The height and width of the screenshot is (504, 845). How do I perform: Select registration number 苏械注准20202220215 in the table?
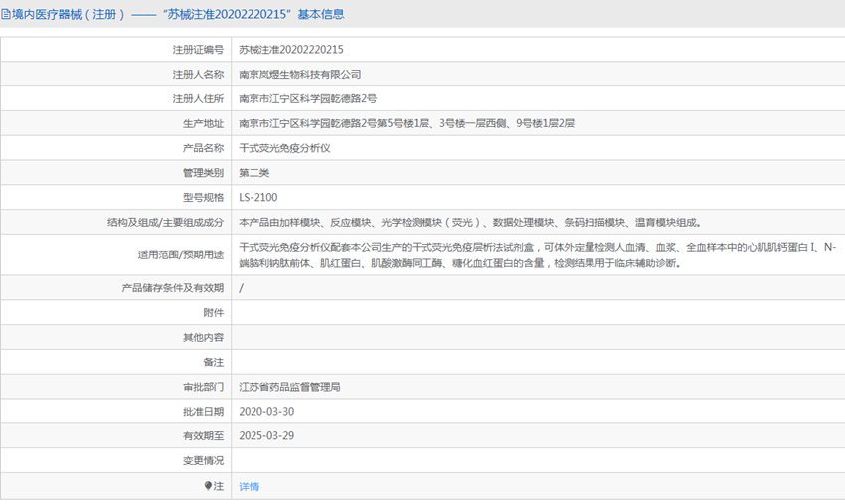[x=291, y=49]
